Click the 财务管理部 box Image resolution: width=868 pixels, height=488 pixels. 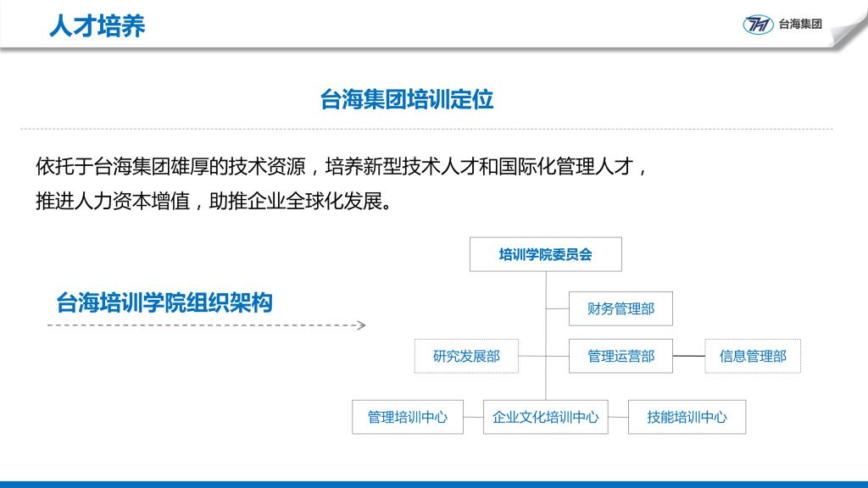pyautogui.click(x=620, y=308)
